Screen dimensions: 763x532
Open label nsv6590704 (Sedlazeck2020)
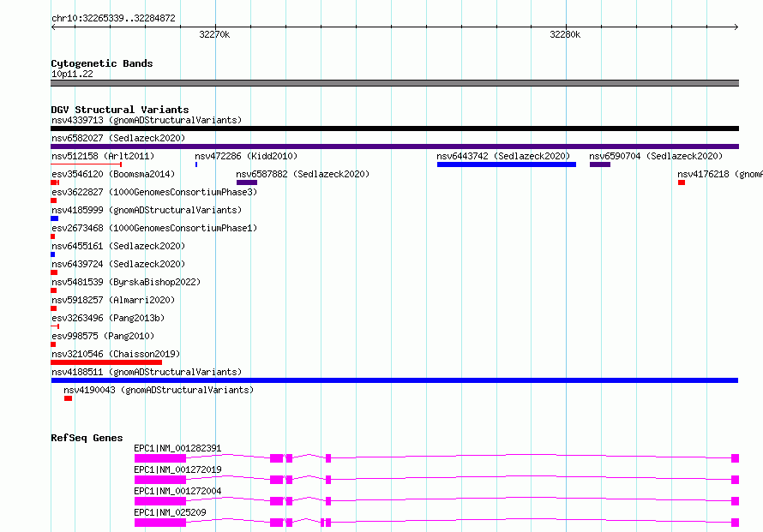[x=656, y=156]
